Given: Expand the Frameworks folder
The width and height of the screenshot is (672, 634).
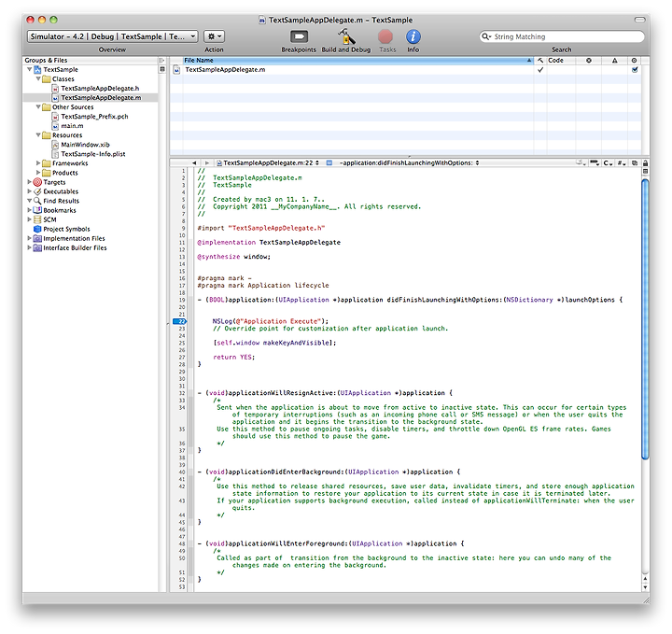Looking at the screenshot, I should coord(38,162).
